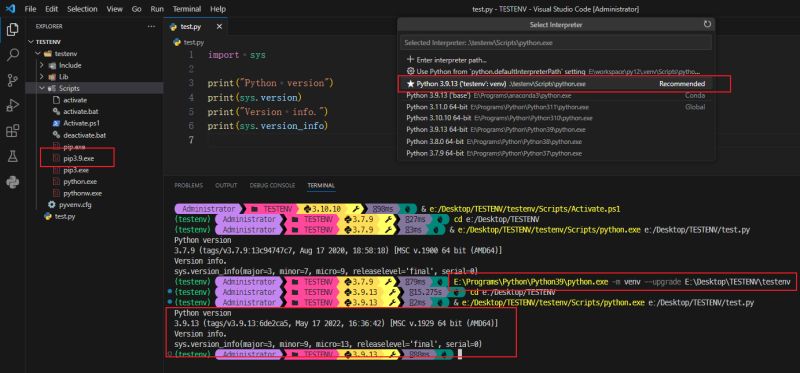Select Python 3.7.9 64-bit interpreter

click(x=556, y=153)
